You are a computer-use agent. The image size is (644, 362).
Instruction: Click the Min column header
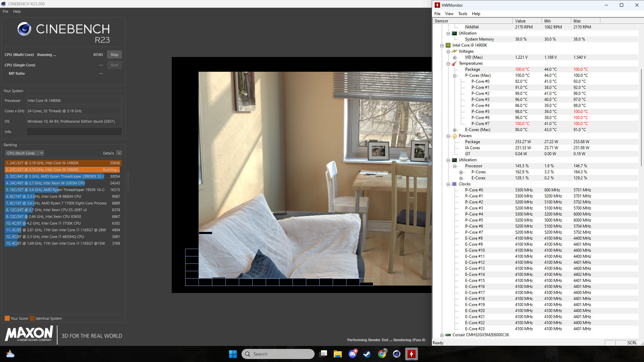point(556,21)
